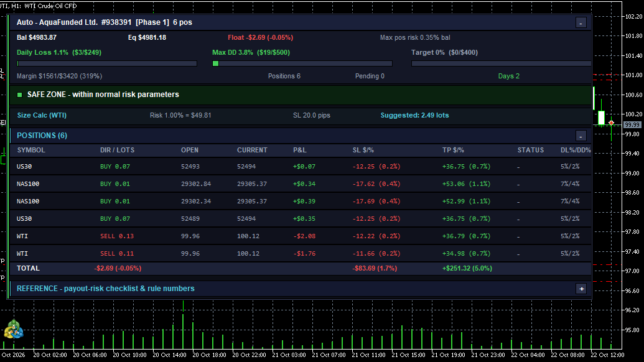The height and width of the screenshot is (362, 644).
Task: Select the WTI SELL 0.11 position
Action: 301,254
